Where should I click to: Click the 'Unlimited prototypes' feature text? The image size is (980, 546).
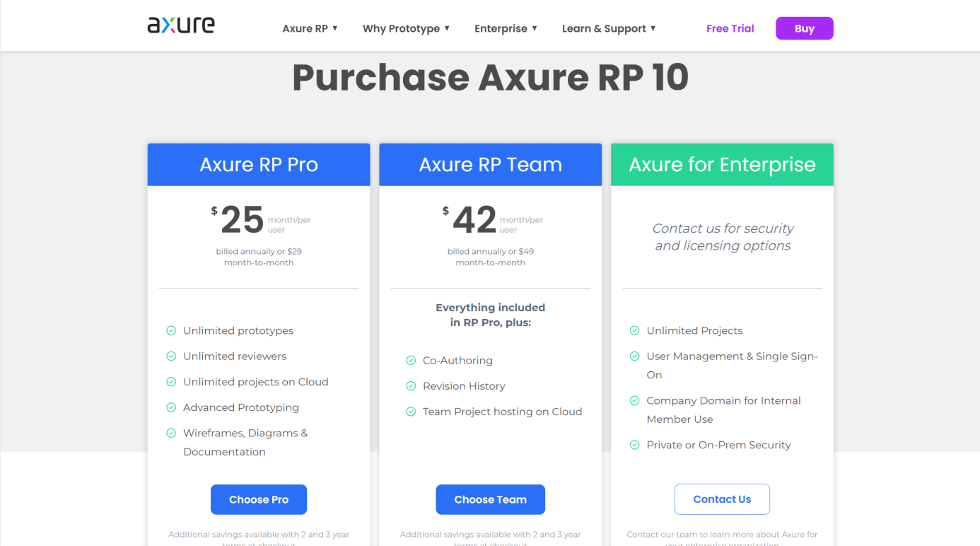coord(238,330)
